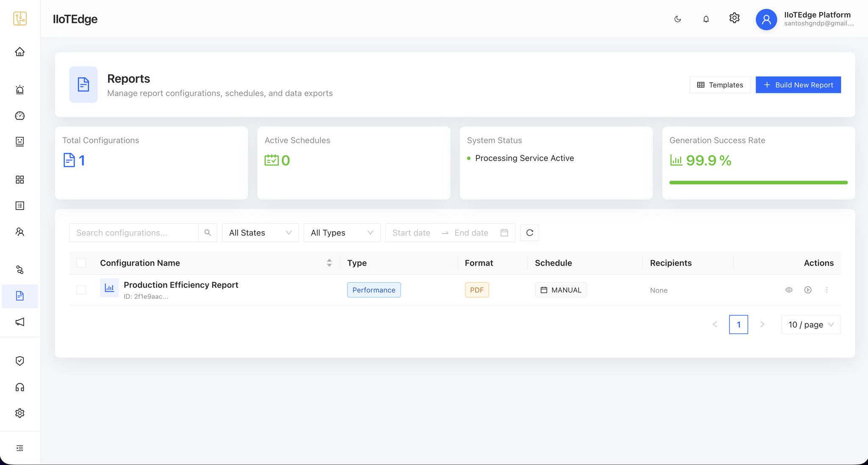
Task: Open the notifications bell
Action: tap(706, 19)
